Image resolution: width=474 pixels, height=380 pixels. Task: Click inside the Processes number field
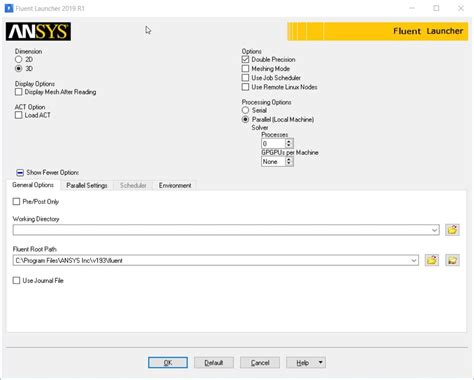click(273, 144)
